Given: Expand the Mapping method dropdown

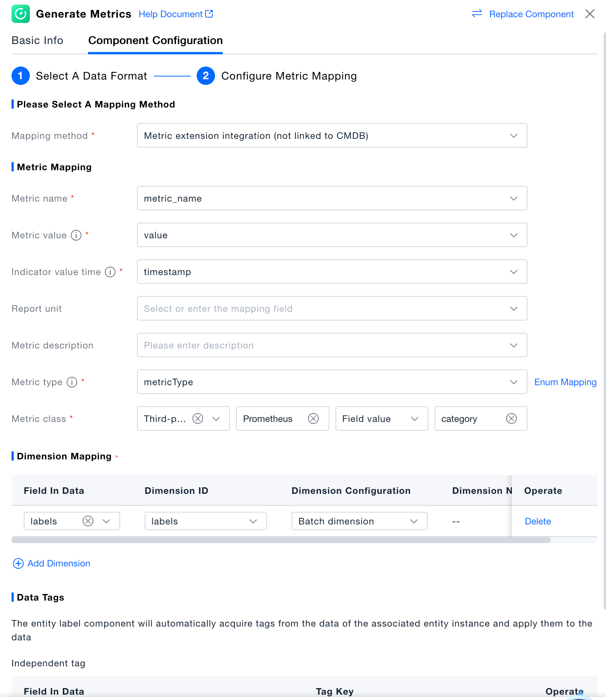Looking at the screenshot, I should click(x=513, y=136).
